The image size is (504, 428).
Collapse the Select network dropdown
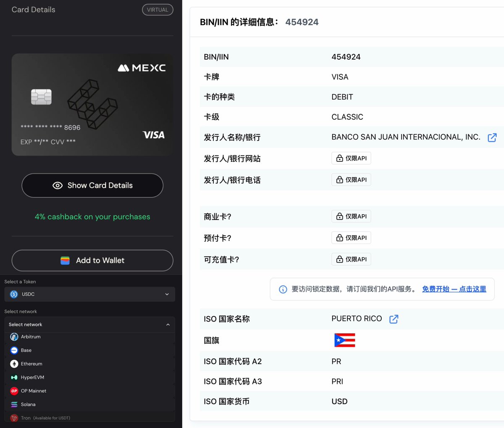89,324
